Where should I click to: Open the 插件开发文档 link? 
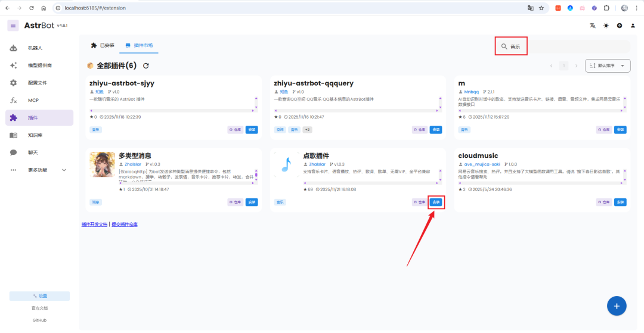coord(94,225)
